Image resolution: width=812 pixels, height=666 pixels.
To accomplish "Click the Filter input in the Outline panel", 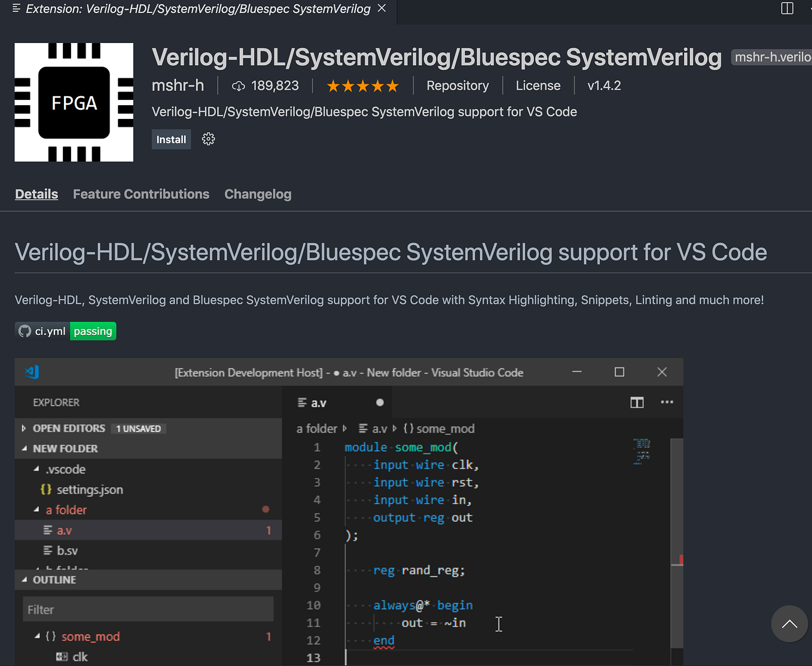I will tap(148, 609).
